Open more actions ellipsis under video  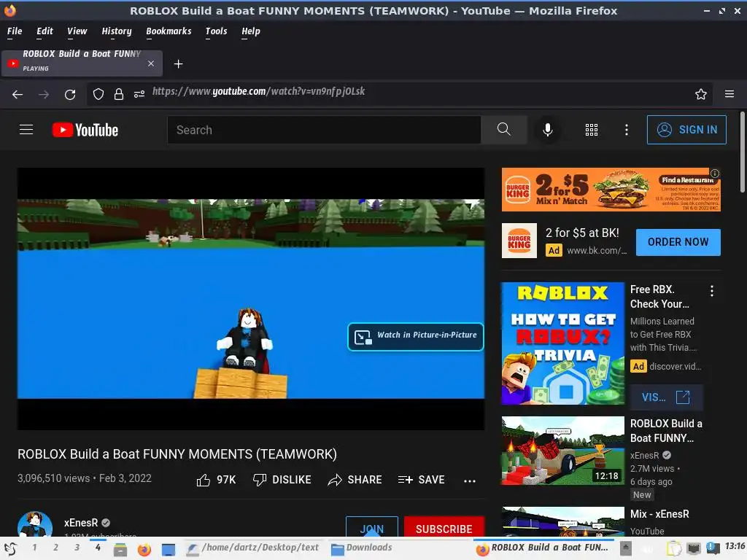pyautogui.click(x=470, y=481)
